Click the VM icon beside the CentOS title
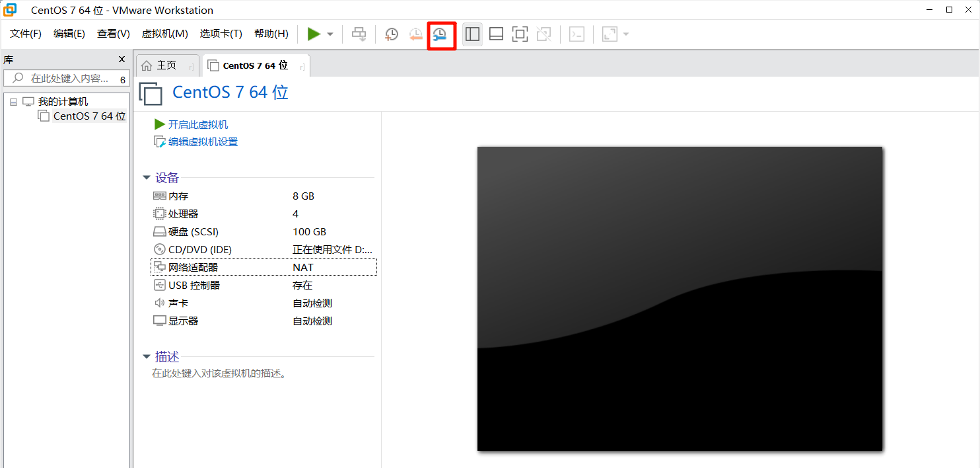This screenshot has height=468, width=980. (x=151, y=93)
